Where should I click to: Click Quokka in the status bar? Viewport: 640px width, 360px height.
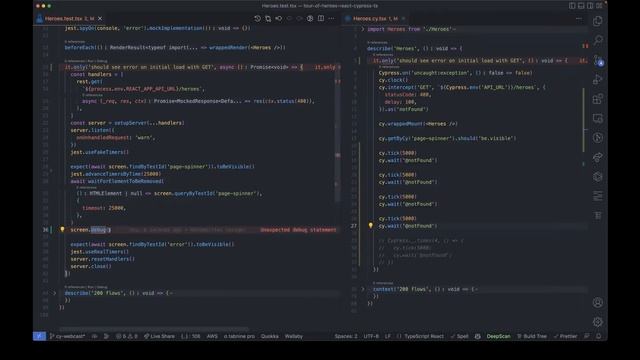point(269,336)
